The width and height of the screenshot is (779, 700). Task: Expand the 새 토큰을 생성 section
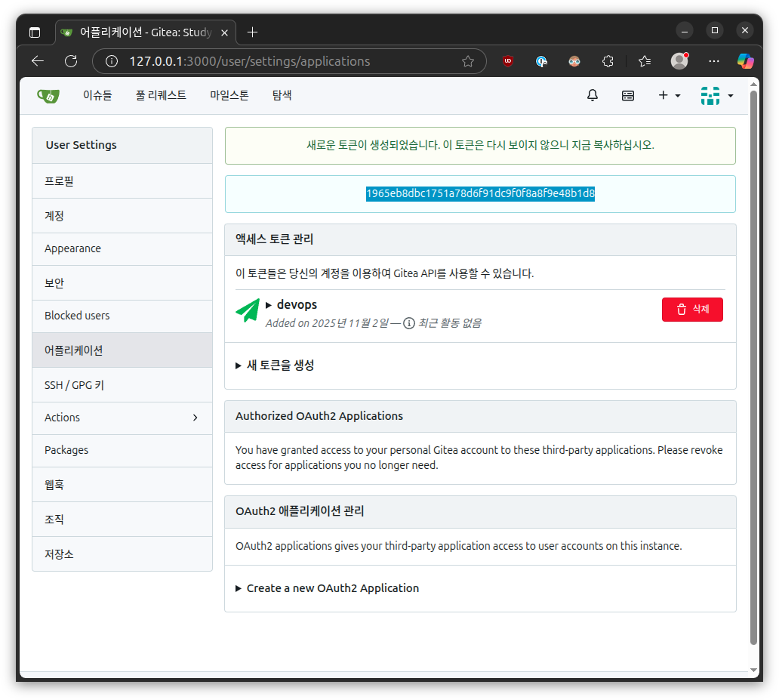[x=275, y=365]
